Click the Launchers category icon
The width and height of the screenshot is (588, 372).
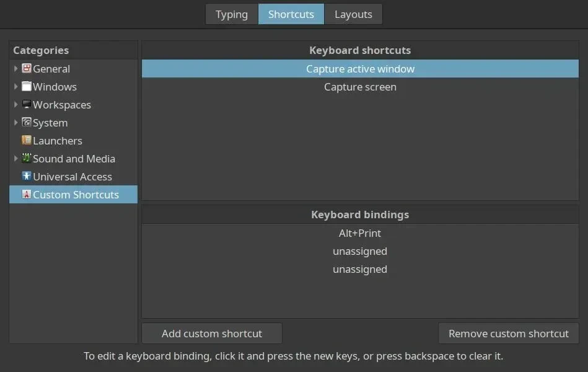point(26,140)
